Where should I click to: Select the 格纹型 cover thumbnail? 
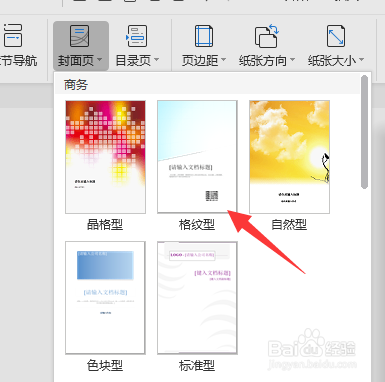pos(197,157)
